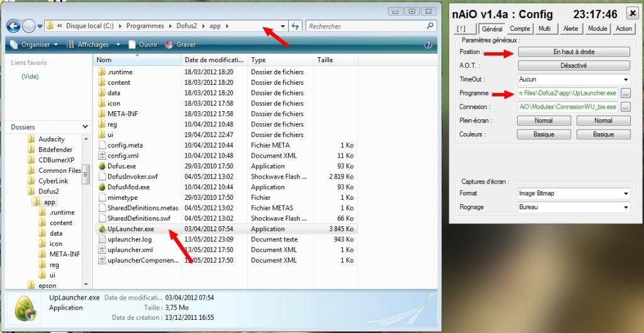This screenshot has height=333, width=644.
Task: Click the folder tree vertical scrollbar
Action: 86,211
